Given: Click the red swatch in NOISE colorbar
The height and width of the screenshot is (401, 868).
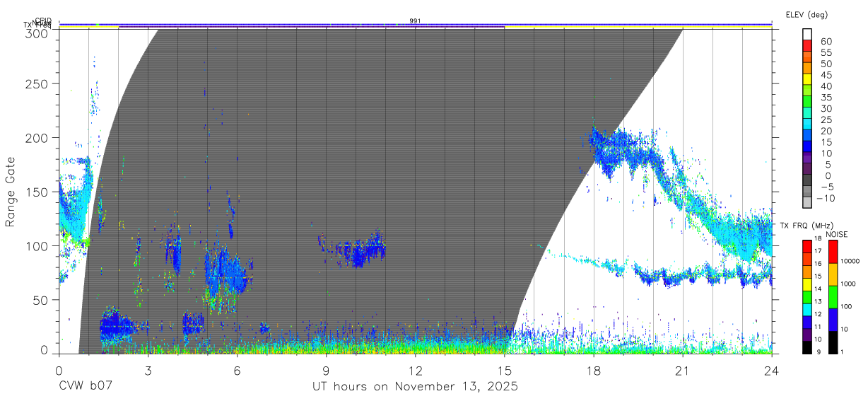Looking at the screenshot, I should (833, 252).
